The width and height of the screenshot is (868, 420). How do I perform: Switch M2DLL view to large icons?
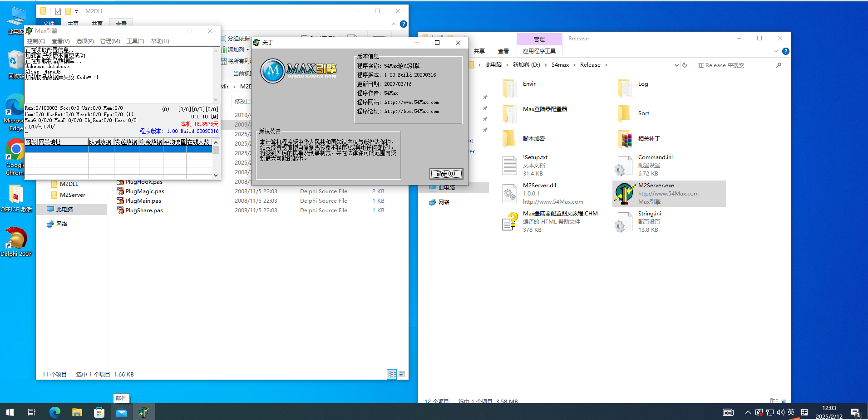tap(402, 374)
